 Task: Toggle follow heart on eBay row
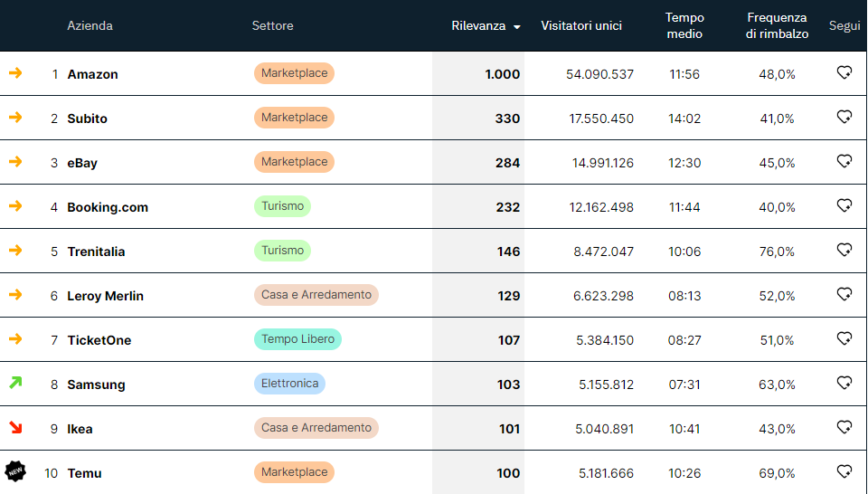click(844, 162)
